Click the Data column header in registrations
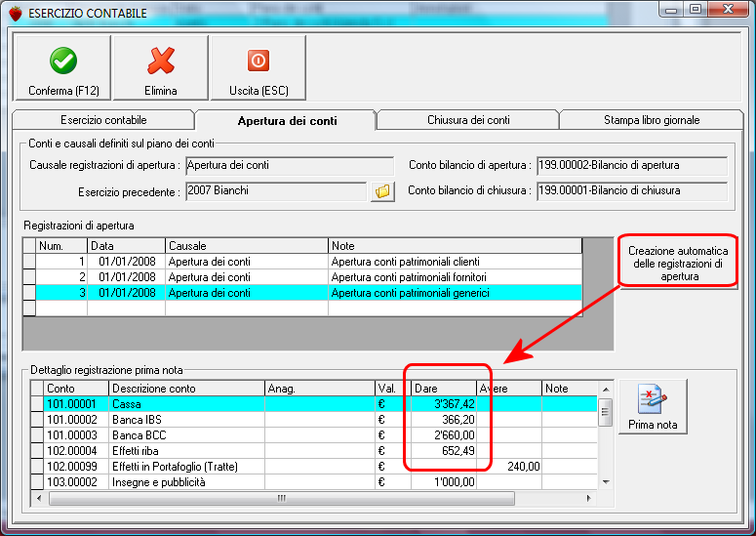Viewport: 756px width, 536px height. click(x=126, y=246)
